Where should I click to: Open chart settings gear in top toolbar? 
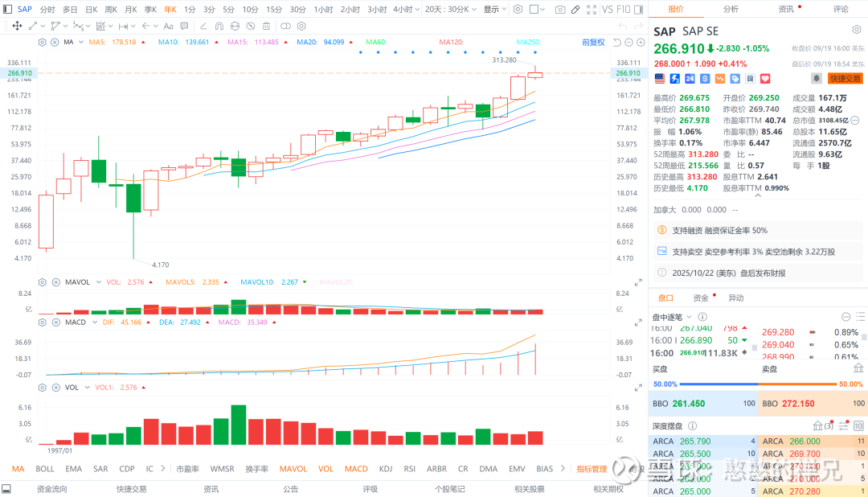pos(518,10)
